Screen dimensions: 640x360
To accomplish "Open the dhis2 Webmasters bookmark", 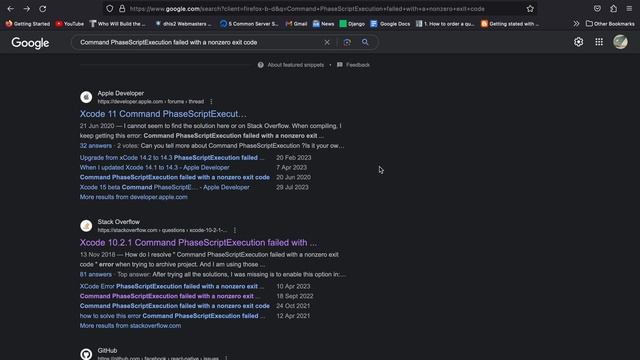I will coord(183,24).
